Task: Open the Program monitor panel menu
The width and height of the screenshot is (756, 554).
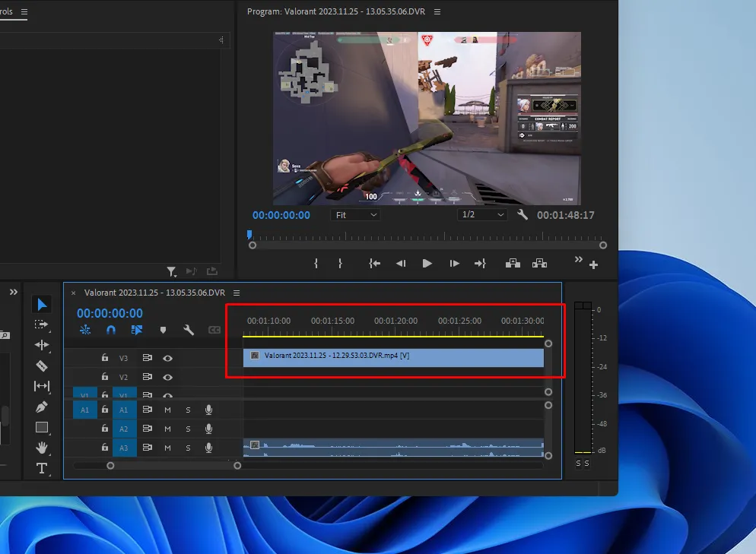Action: [437, 11]
